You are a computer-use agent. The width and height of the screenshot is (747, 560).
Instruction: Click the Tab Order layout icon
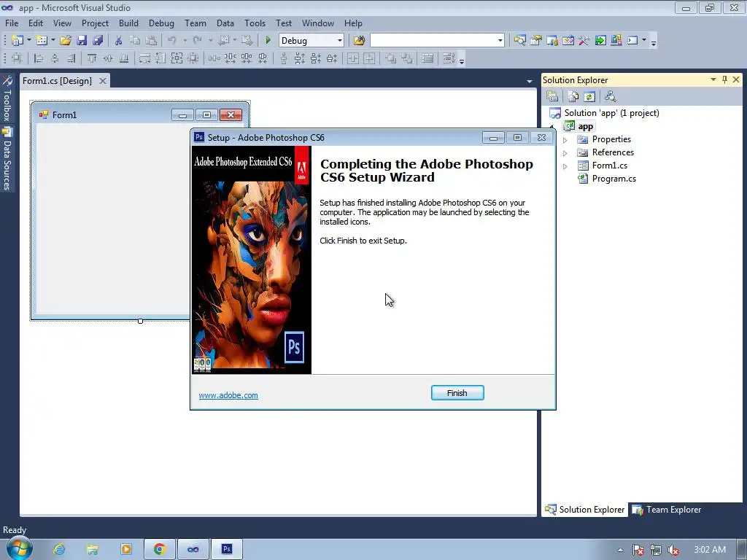[x=449, y=58]
